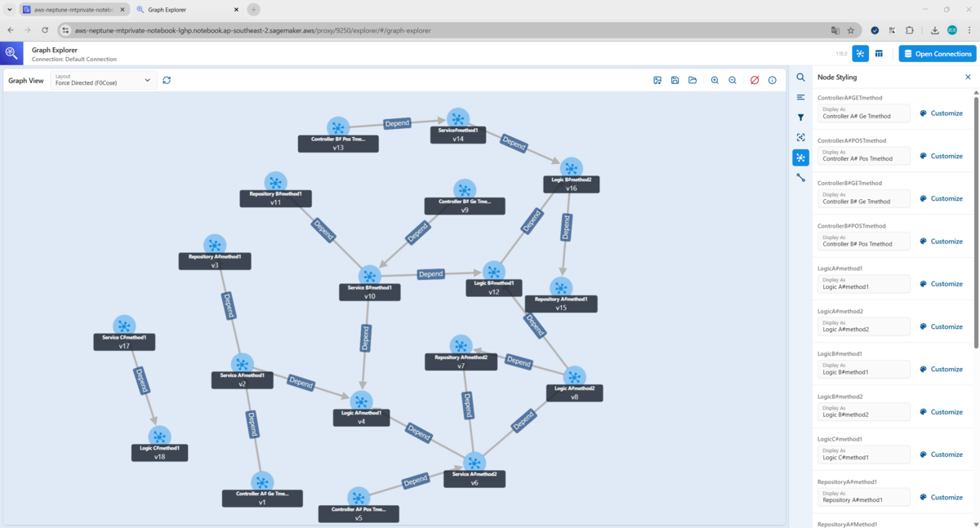The height and width of the screenshot is (528, 980).
Task: Customize ControllerA#POSTmethod node style
Action: 941,156
